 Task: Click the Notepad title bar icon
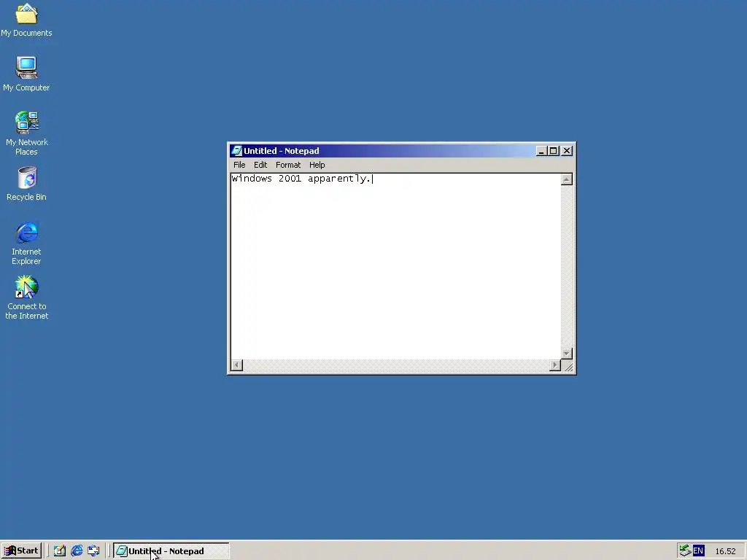point(236,151)
